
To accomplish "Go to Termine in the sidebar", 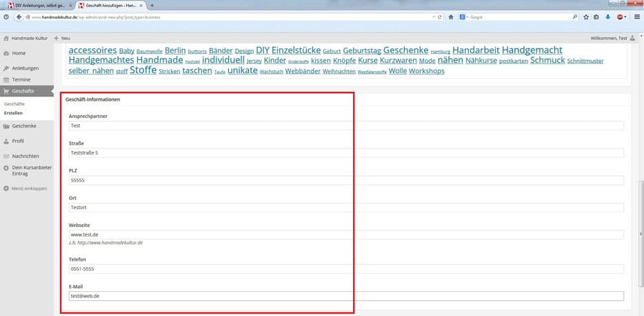I will (21, 79).
